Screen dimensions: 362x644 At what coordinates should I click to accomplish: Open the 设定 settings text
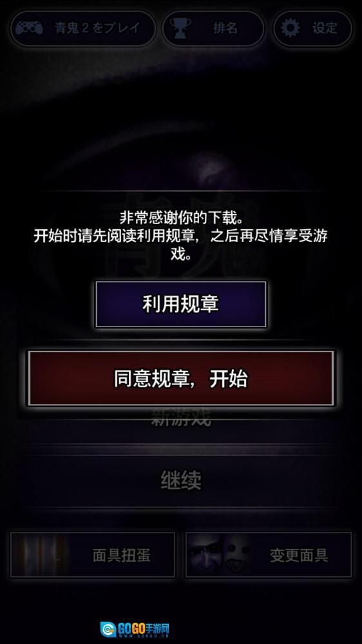(x=325, y=28)
